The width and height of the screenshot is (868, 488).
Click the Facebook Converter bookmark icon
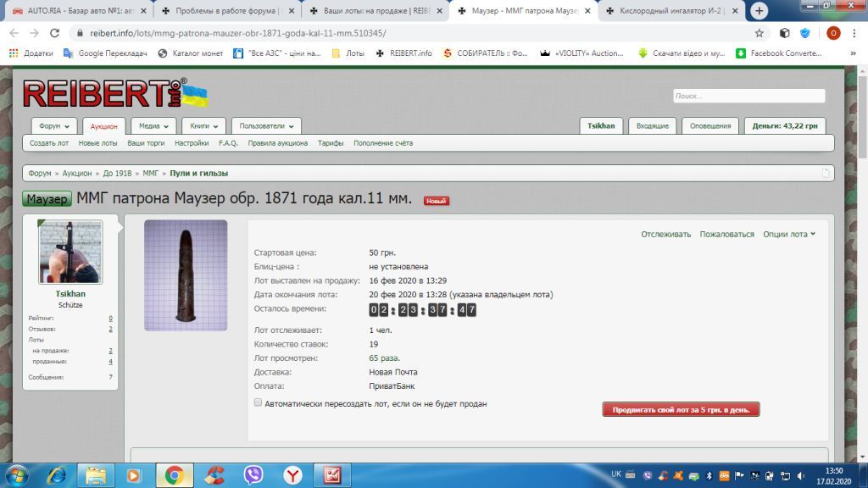[x=742, y=53]
